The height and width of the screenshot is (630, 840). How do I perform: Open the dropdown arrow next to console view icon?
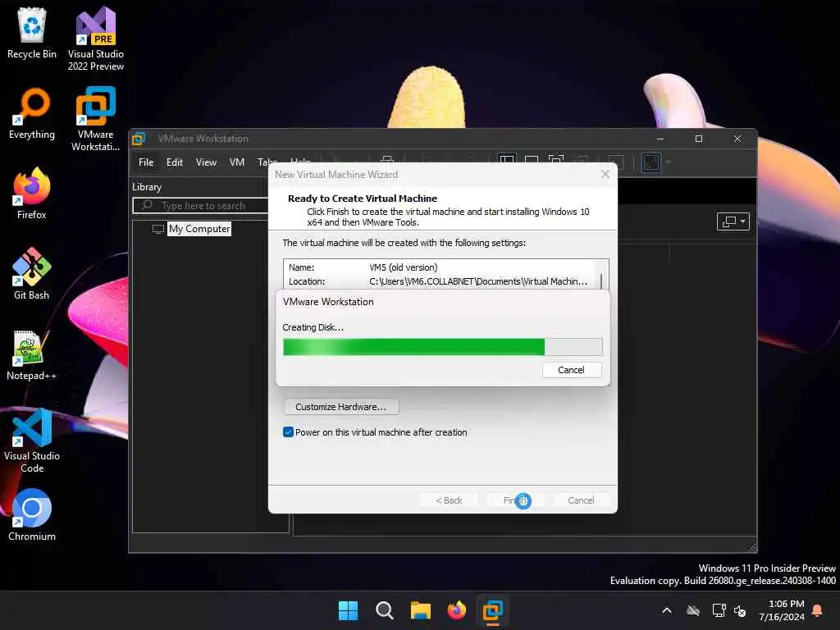669,162
